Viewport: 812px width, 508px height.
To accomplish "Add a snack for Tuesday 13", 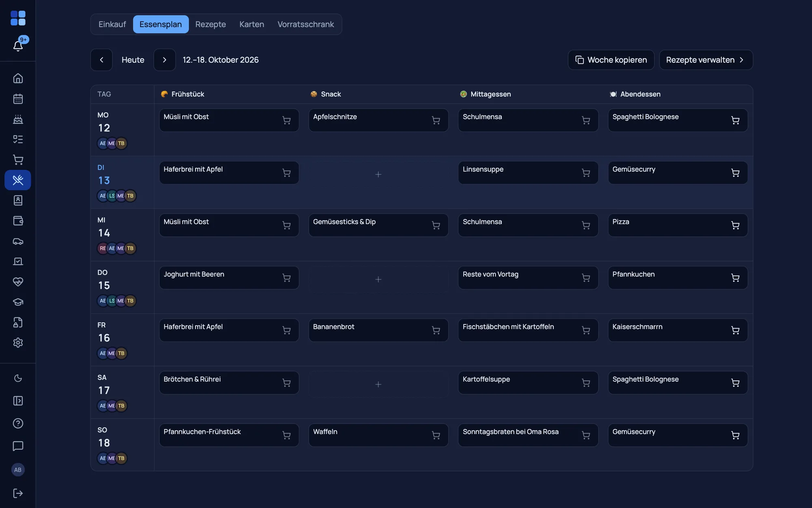I will pos(378,174).
